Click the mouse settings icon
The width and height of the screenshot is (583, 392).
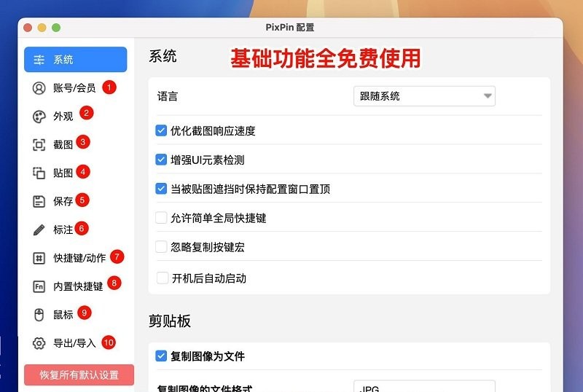39,315
